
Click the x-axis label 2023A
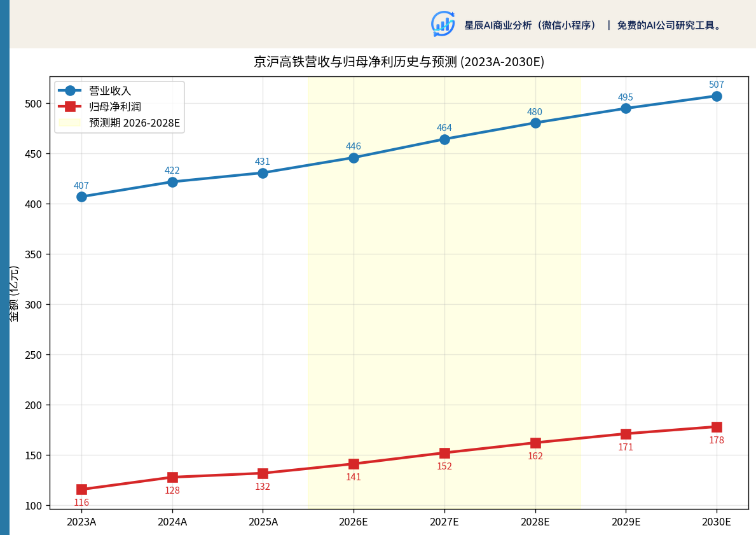(81, 522)
